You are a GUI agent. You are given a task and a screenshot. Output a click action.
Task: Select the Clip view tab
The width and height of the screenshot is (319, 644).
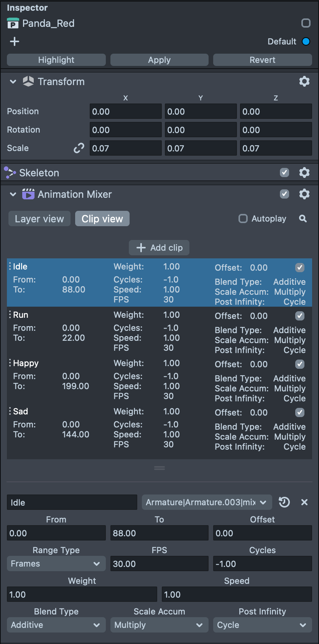pos(102,219)
